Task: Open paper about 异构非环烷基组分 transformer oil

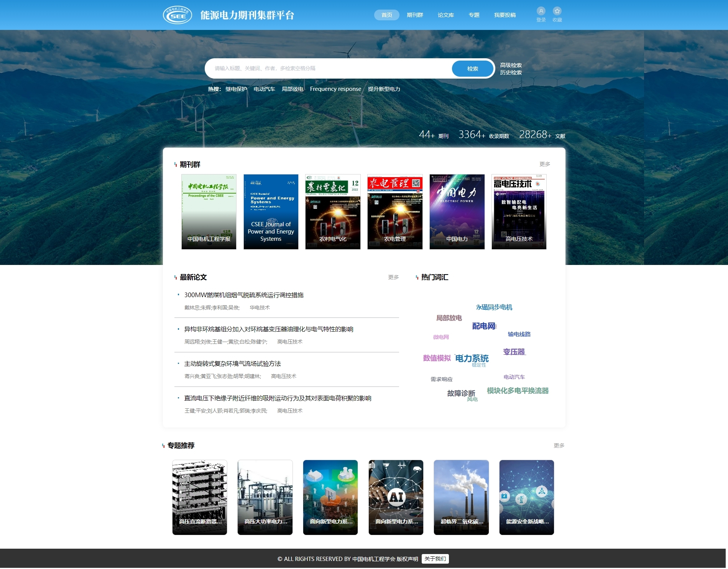Action: (x=269, y=329)
